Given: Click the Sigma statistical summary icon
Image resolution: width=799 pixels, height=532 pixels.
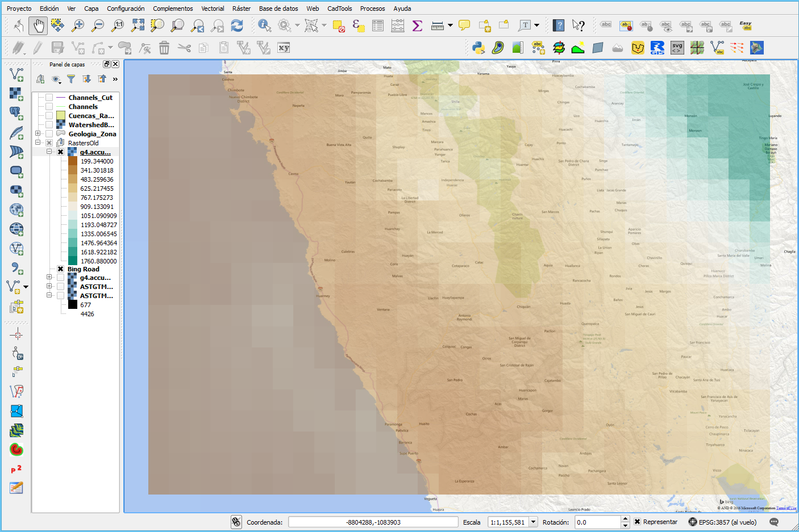Looking at the screenshot, I should 417,26.
